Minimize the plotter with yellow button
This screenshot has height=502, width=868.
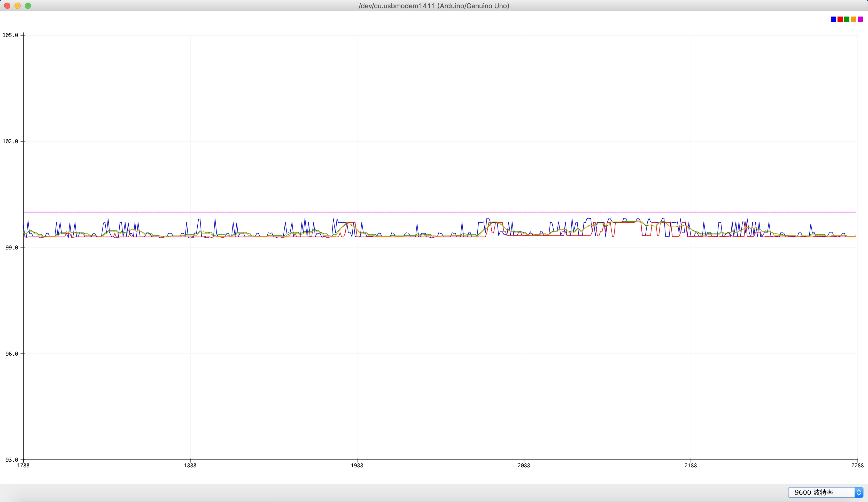tap(18, 5)
